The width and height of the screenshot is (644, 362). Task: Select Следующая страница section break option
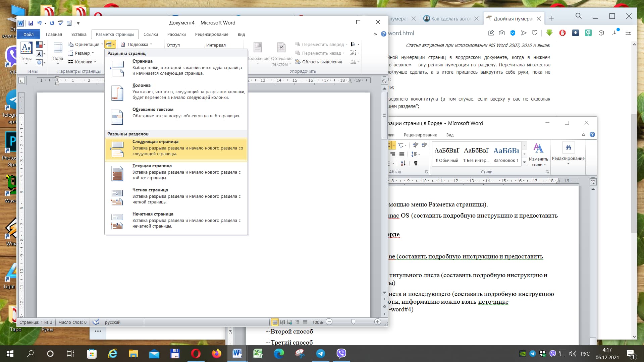point(176,147)
